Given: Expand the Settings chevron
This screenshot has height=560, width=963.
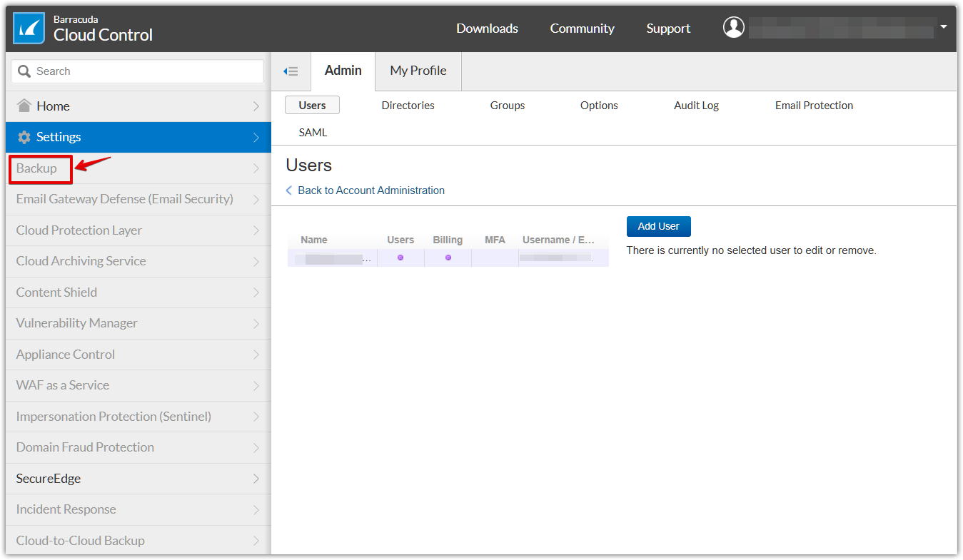Looking at the screenshot, I should point(256,137).
